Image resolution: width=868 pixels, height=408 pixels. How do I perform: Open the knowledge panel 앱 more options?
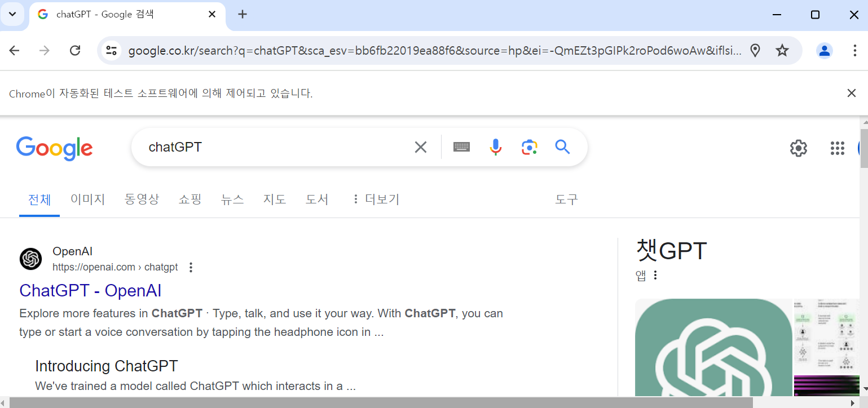pos(655,275)
